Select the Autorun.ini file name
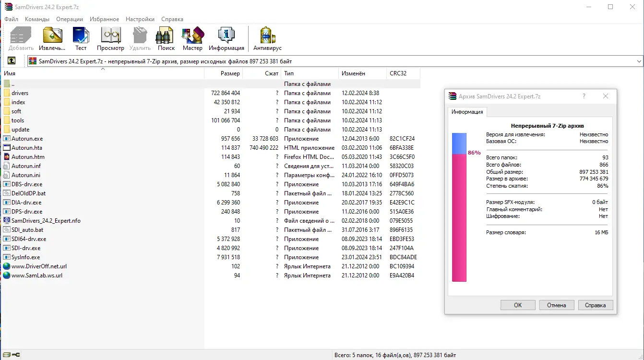The width and height of the screenshot is (644, 360). (26, 175)
